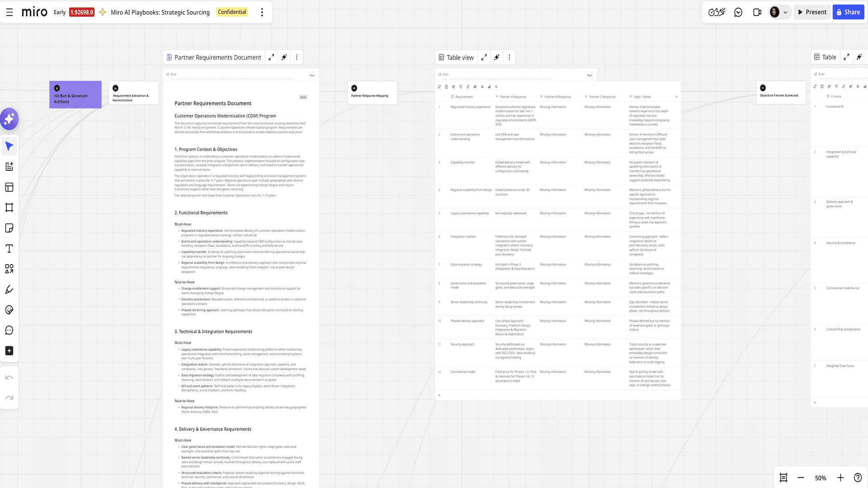868x488 pixels.
Task: Click the blue Share button
Action: [848, 12]
